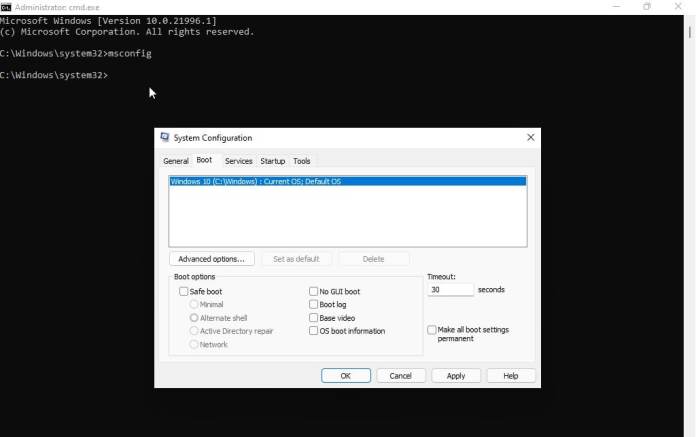Image resolution: width=696 pixels, height=437 pixels.
Task: Click the Apply button
Action: coord(456,376)
